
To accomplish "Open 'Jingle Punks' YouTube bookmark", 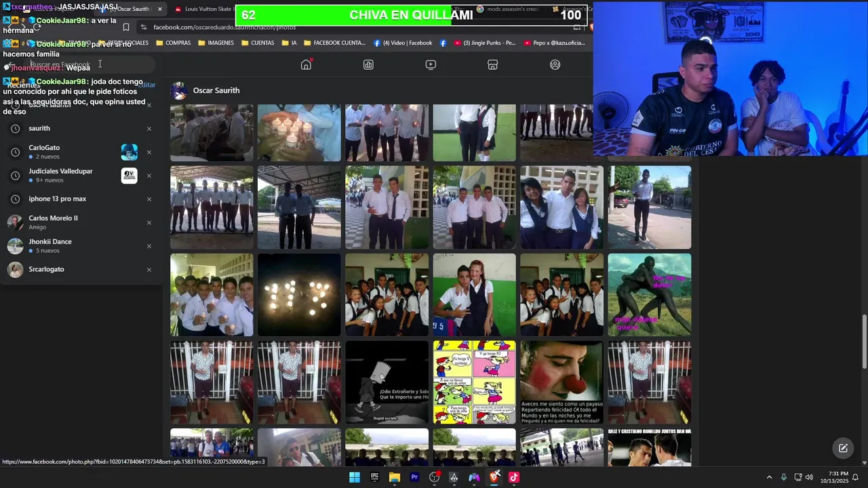I will pos(484,43).
